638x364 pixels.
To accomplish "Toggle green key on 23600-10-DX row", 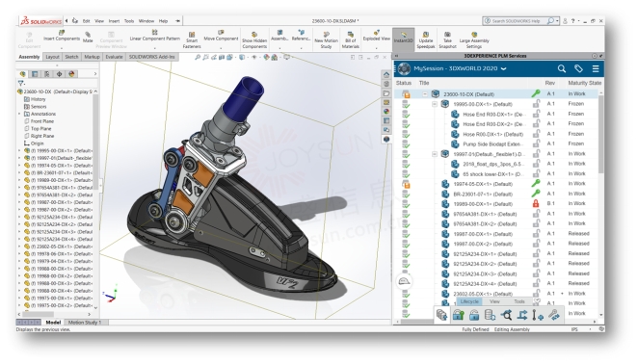I will 536,93.
